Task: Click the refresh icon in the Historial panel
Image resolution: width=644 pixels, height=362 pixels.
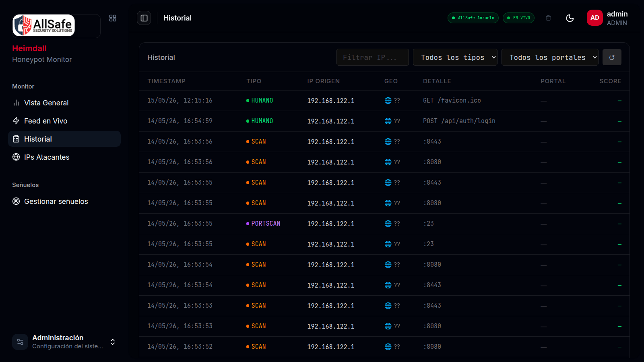Action: pyautogui.click(x=612, y=58)
